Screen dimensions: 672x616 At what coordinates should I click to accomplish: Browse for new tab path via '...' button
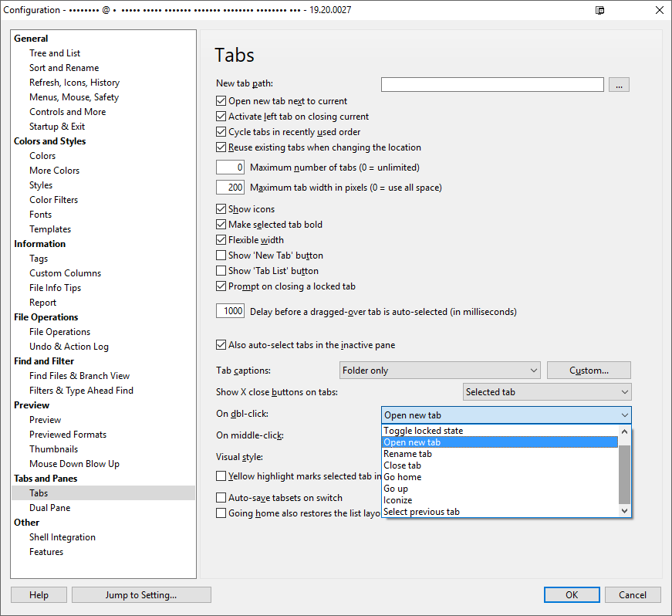(x=619, y=84)
